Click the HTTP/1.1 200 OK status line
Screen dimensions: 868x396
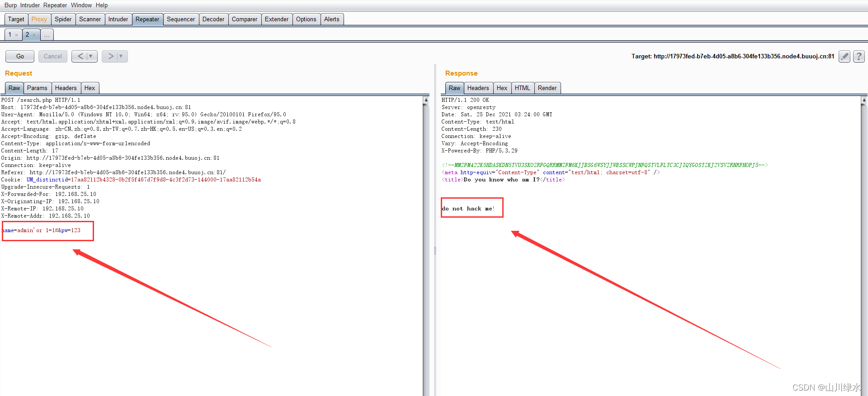pos(465,100)
